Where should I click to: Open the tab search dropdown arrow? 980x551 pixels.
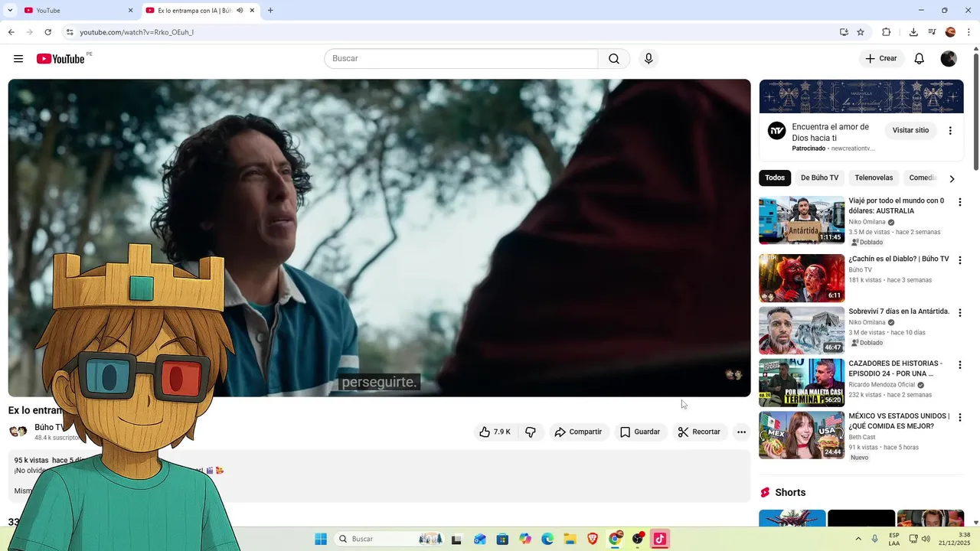(x=10, y=11)
